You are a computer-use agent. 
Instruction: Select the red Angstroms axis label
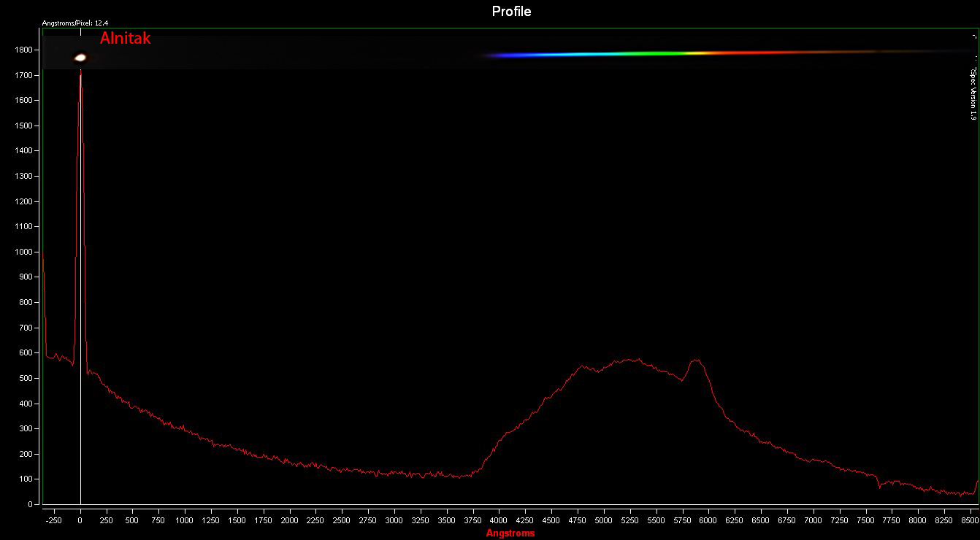coord(511,532)
